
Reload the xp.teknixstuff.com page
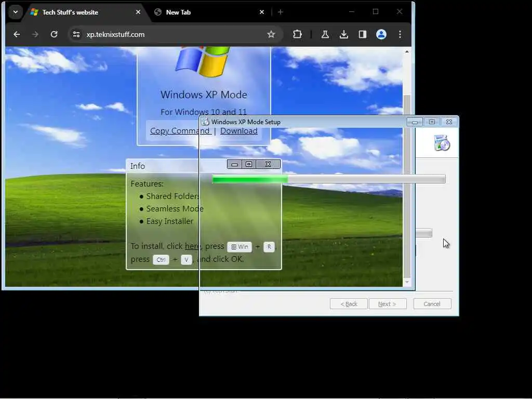pos(54,34)
